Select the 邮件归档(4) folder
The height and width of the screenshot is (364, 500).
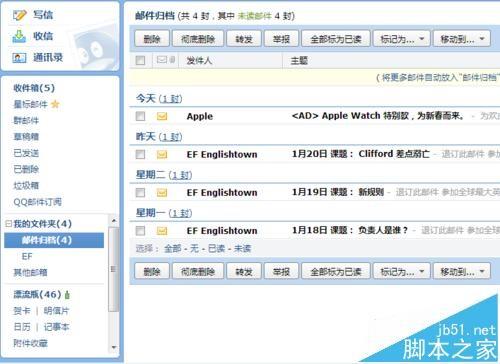click(54, 240)
